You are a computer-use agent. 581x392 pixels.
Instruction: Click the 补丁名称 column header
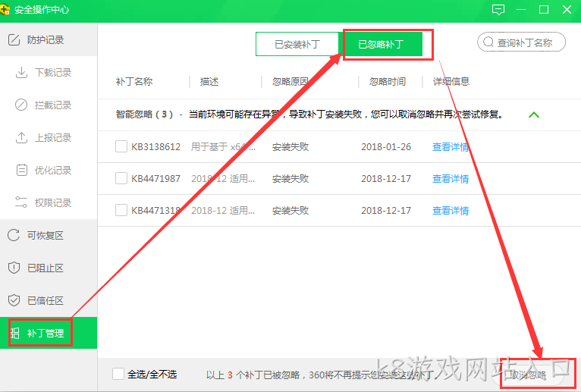[x=133, y=82]
